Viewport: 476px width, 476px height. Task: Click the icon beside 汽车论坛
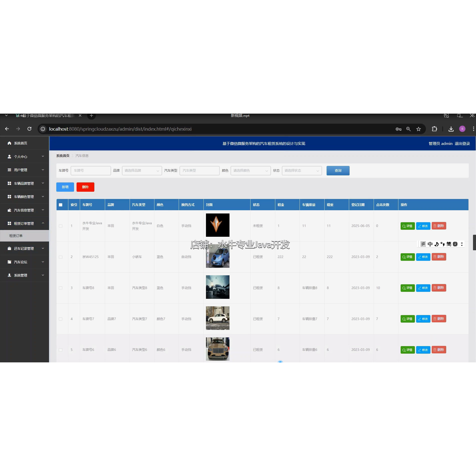coord(9,262)
